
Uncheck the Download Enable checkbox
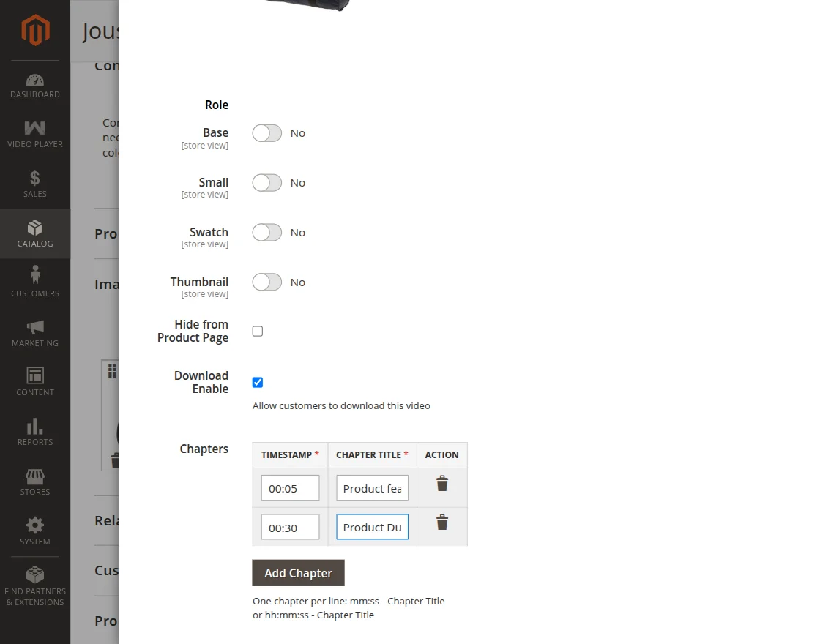tap(257, 382)
